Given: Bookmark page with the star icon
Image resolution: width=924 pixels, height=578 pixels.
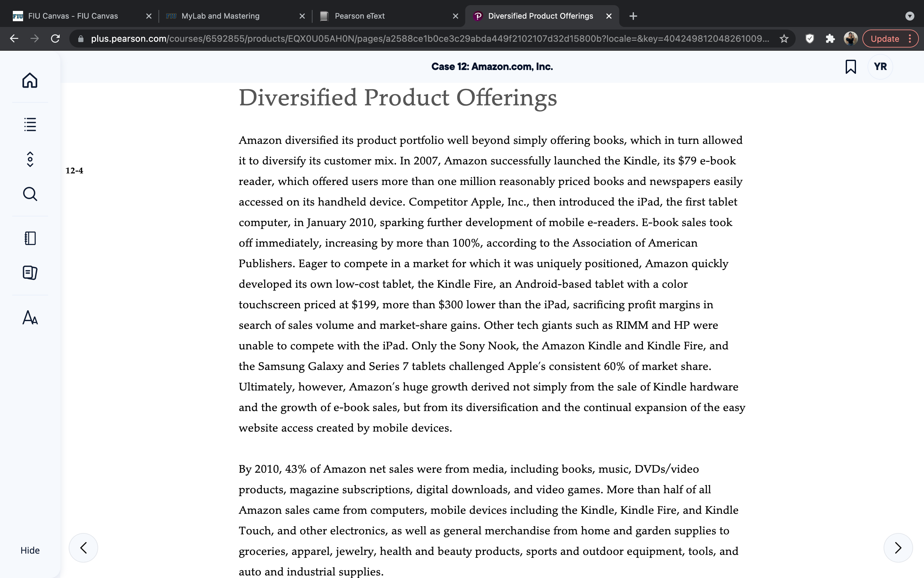Looking at the screenshot, I should 784,39.
